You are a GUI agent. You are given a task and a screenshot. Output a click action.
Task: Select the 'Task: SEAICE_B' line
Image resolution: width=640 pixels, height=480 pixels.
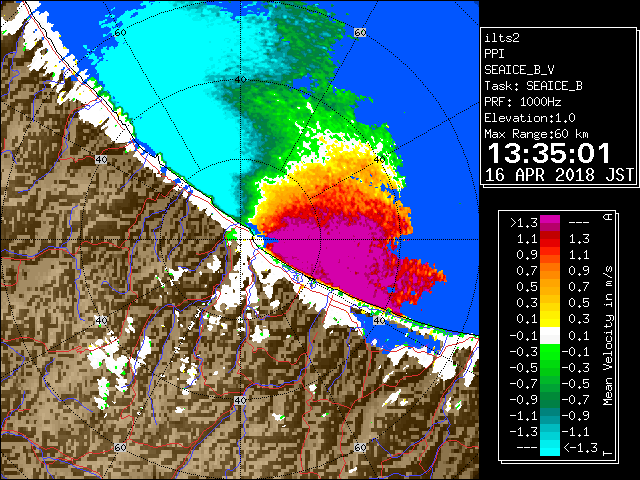tap(533, 86)
